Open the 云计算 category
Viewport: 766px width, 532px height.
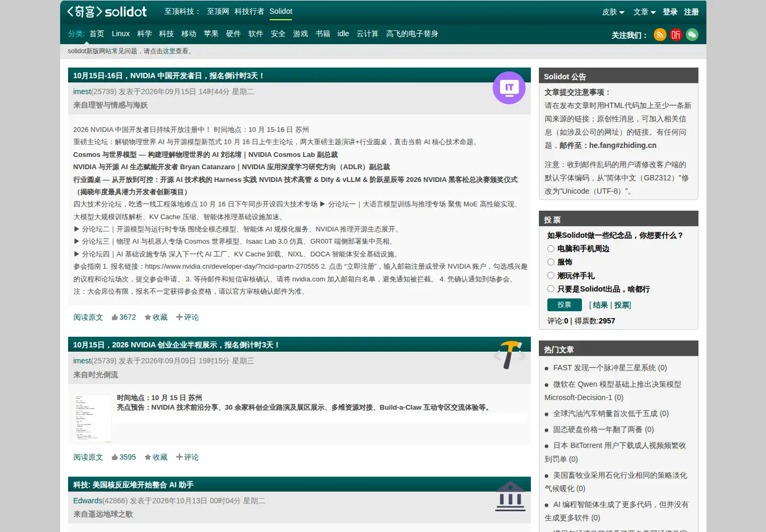[x=368, y=34]
